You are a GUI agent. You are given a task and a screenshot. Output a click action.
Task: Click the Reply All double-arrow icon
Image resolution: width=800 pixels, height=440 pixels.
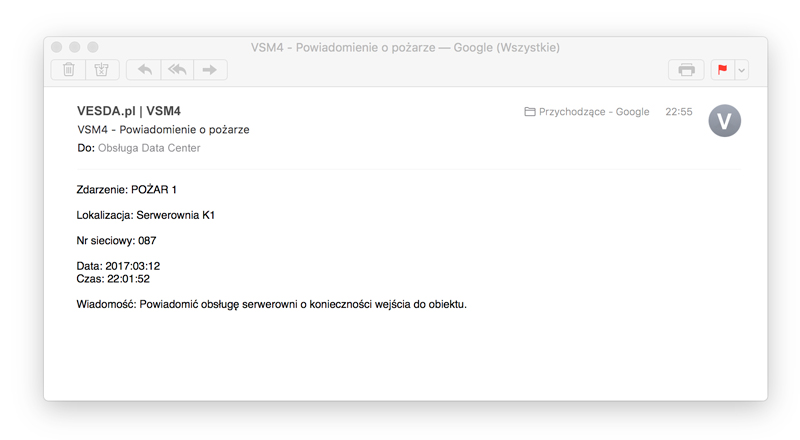coord(177,69)
